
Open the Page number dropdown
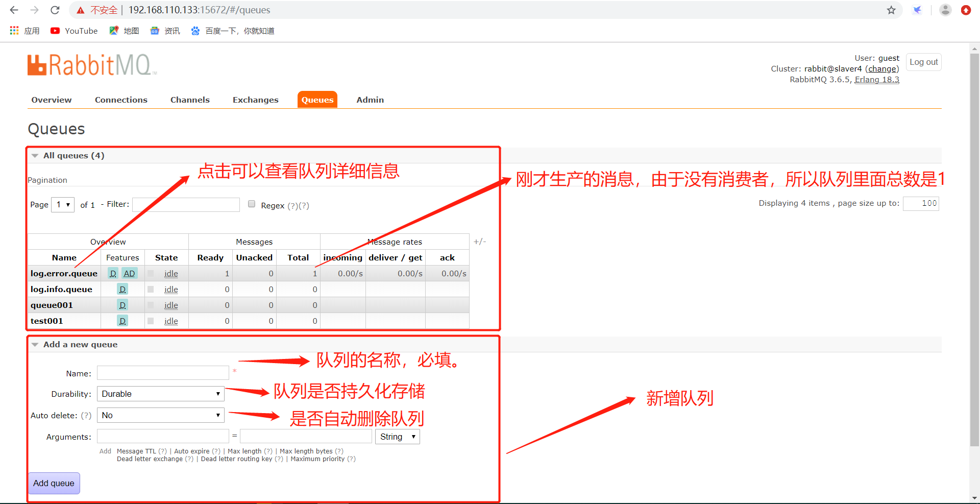point(63,205)
